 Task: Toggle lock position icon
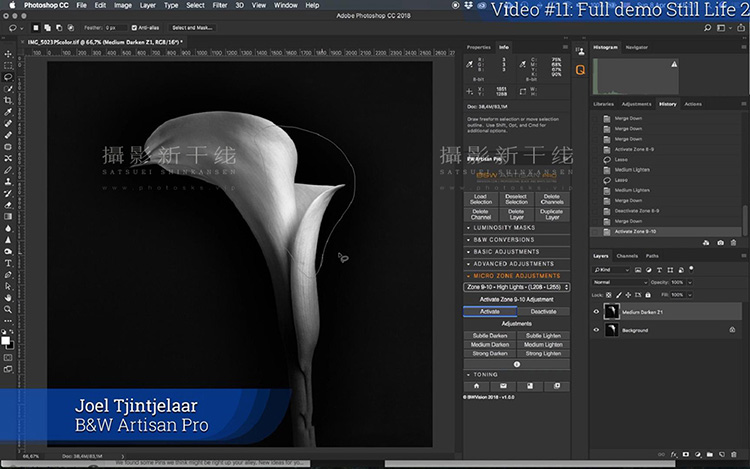[628, 295]
